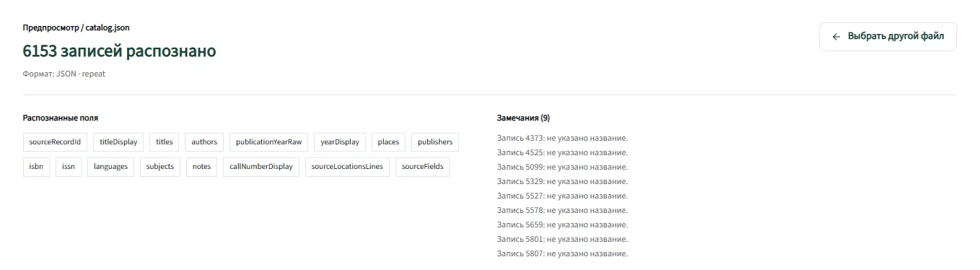This screenshot has height=270, width=980.
Task: Select the remark for Запись 5659
Action: click(x=562, y=225)
